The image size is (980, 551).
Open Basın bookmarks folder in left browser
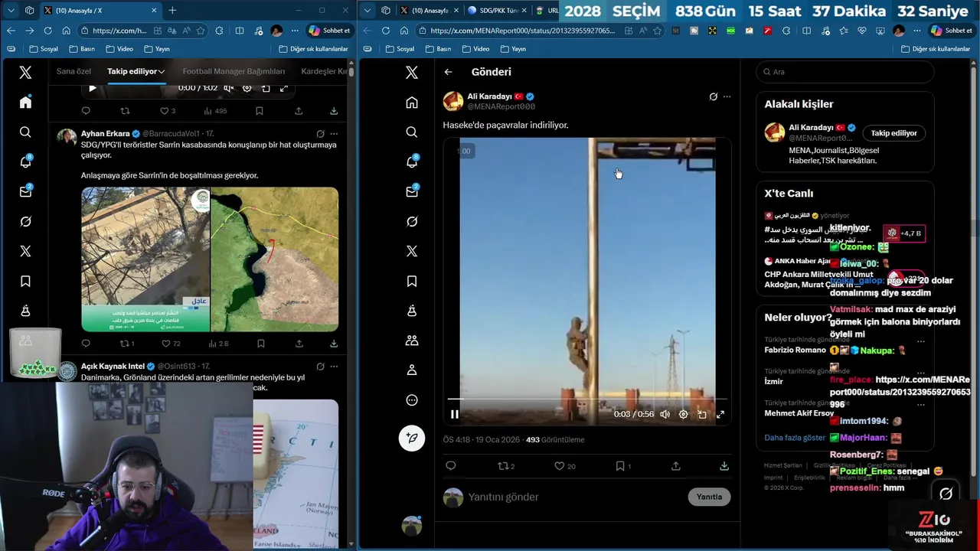tap(82, 48)
